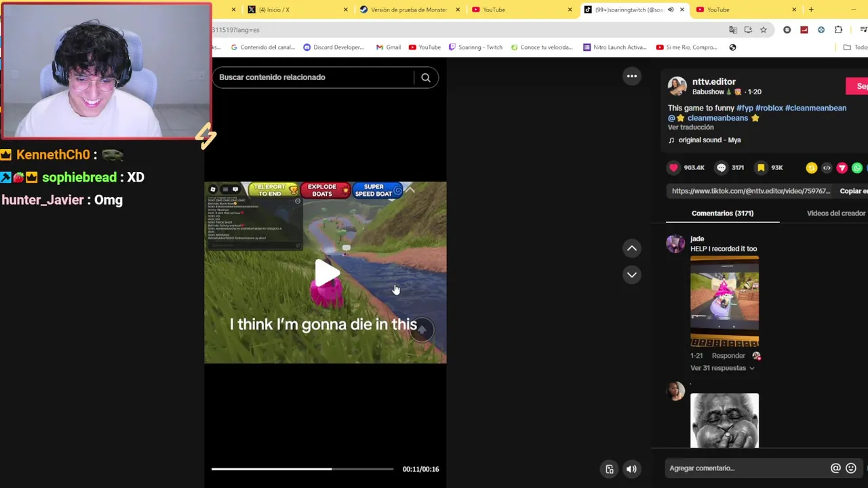Open the cleanmeanbeans mention link
868x488 pixels.
tap(713, 118)
